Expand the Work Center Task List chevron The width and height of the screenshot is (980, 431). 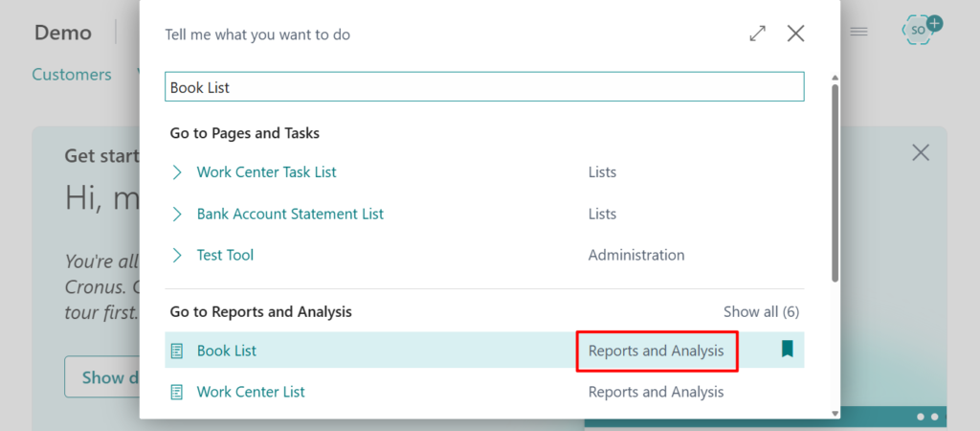coord(177,172)
